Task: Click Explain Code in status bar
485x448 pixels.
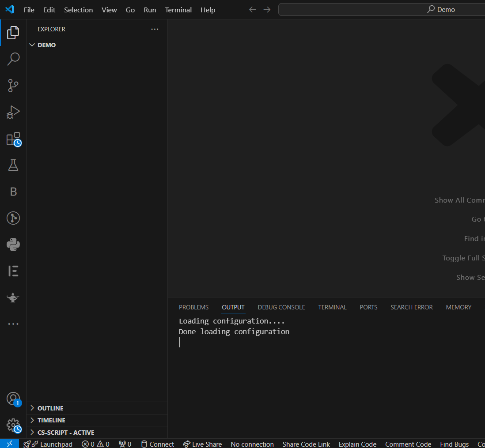Action: 357,444
